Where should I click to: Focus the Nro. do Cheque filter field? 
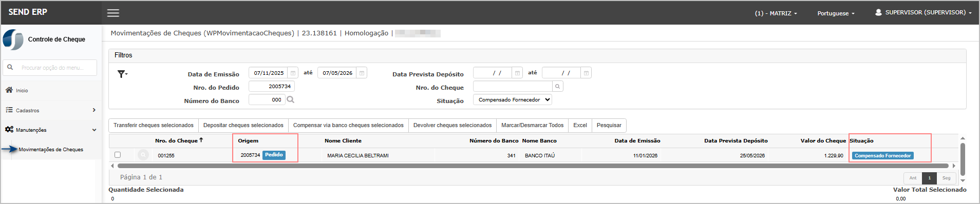(513, 86)
